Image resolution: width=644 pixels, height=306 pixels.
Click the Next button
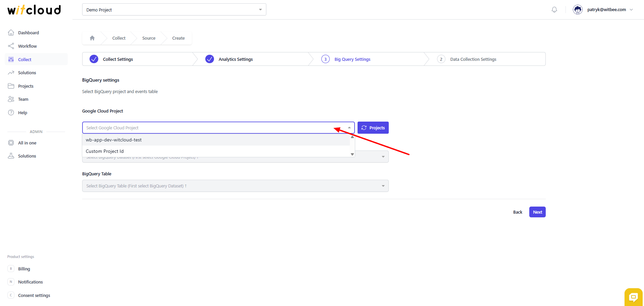pyautogui.click(x=537, y=212)
